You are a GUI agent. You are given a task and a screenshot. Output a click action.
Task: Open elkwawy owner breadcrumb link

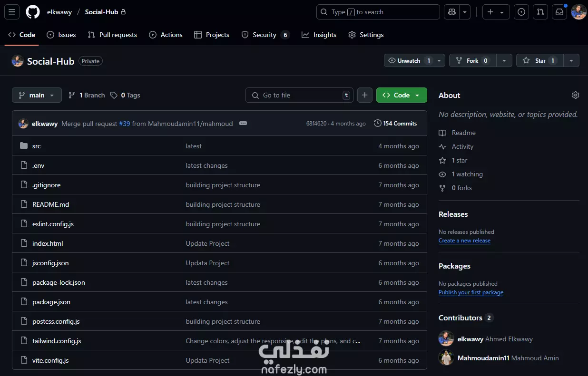click(x=59, y=12)
